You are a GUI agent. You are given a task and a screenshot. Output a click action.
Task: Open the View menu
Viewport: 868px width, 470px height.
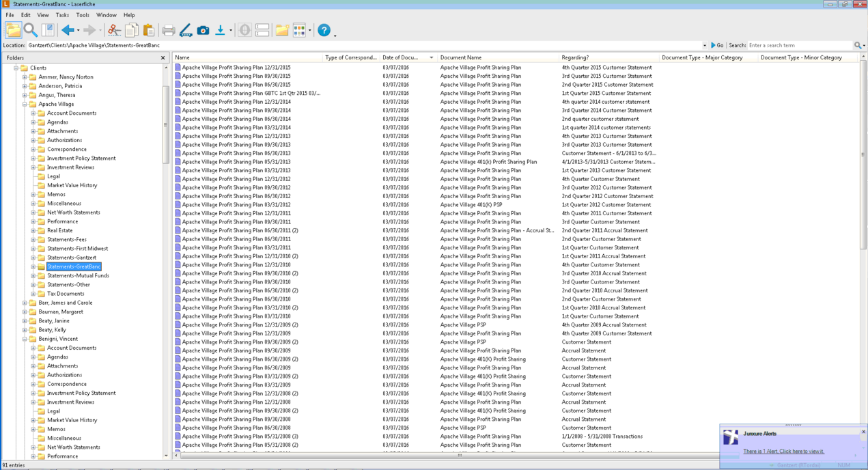[43, 15]
